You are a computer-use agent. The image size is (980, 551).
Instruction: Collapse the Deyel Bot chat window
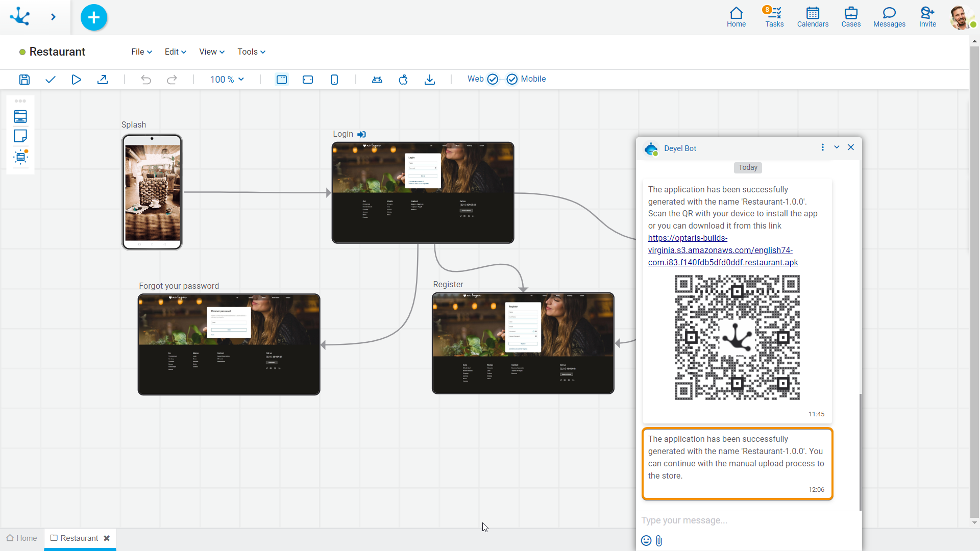coord(837,147)
